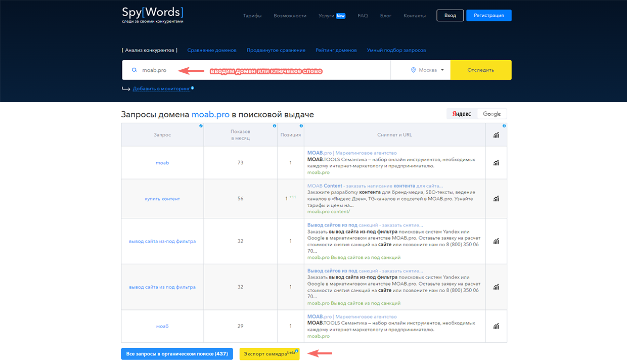
Task: Open chart icon in the moab row
Action: click(x=496, y=163)
